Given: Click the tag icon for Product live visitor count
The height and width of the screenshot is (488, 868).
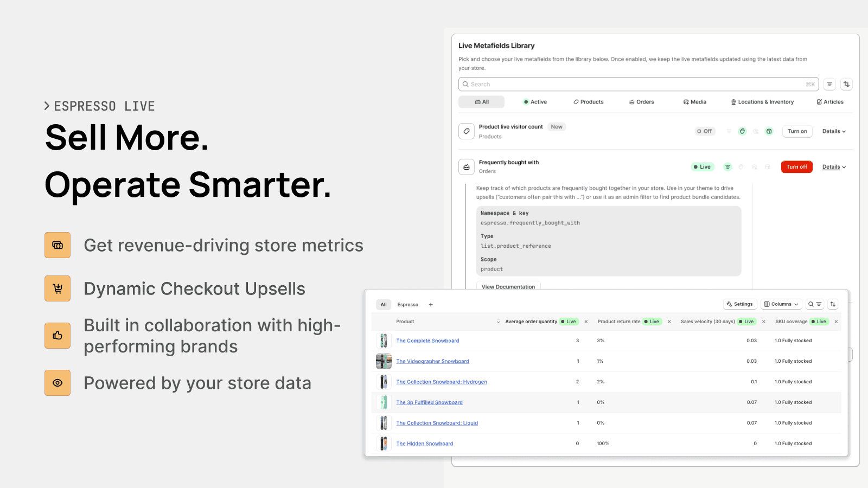Looking at the screenshot, I should [467, 131].
